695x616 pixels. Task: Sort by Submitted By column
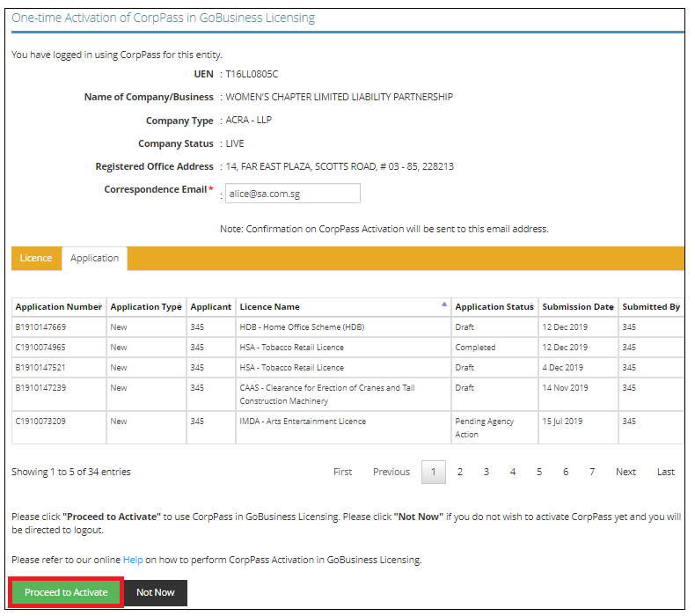click(x=651, y=307)
